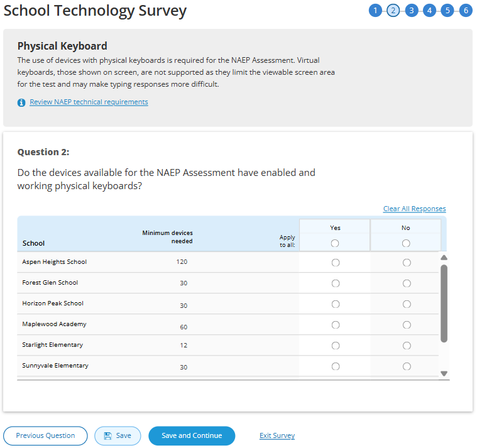Jump to survey step 3 circle
The image size is (477, 448).
point(411,11)
